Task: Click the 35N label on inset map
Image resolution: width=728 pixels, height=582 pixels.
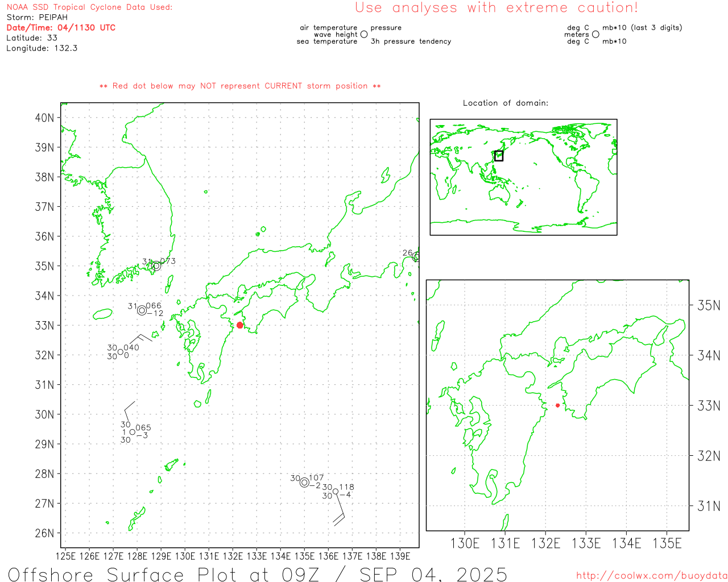Action: pos(709,306)
